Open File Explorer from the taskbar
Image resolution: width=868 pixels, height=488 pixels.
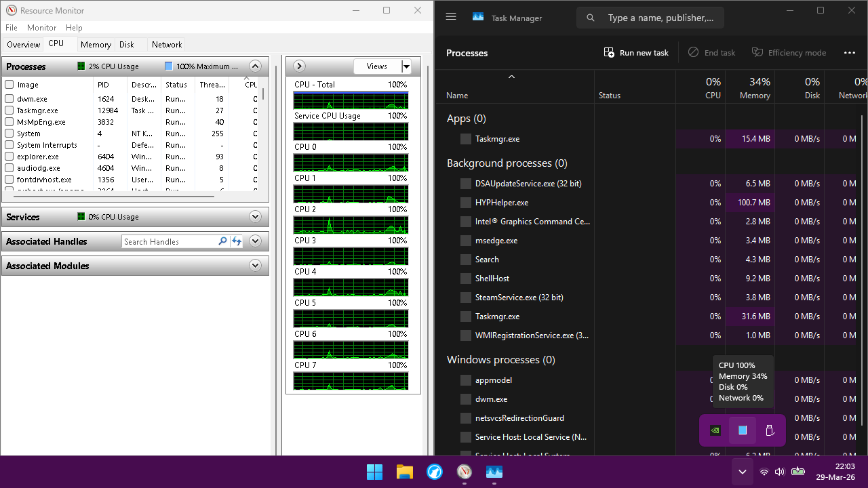(404, 472)
